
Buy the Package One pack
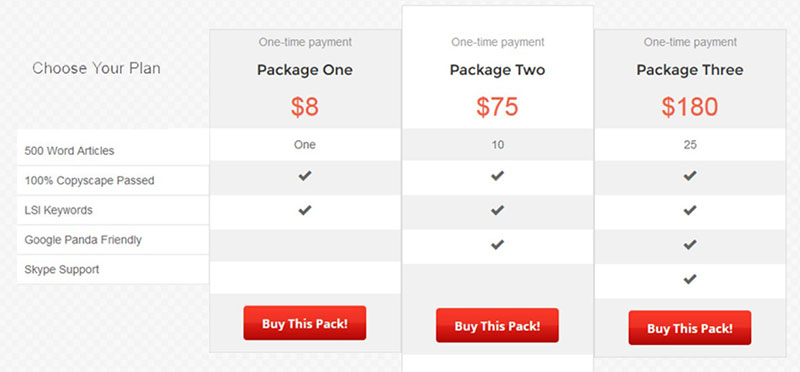[x=305, y=323]
